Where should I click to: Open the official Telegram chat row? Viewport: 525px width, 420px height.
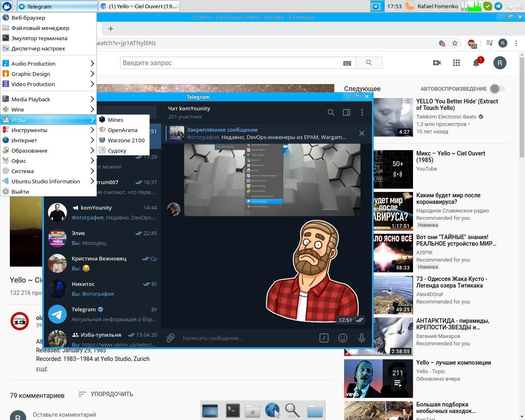(103, 314)
